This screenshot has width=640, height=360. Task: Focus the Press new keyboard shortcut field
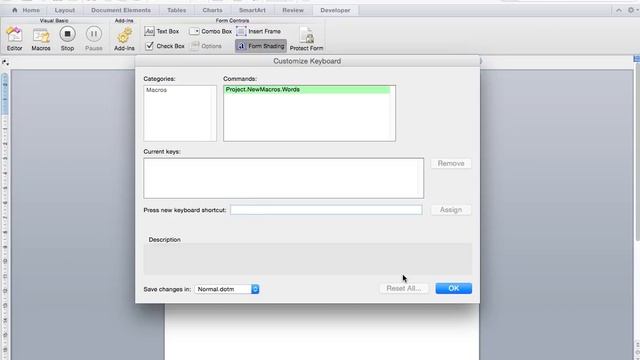(x=326, y=210)
